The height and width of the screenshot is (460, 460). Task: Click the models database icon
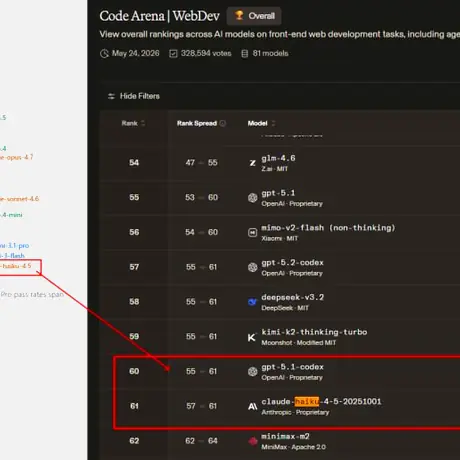(x=245, y=54)
